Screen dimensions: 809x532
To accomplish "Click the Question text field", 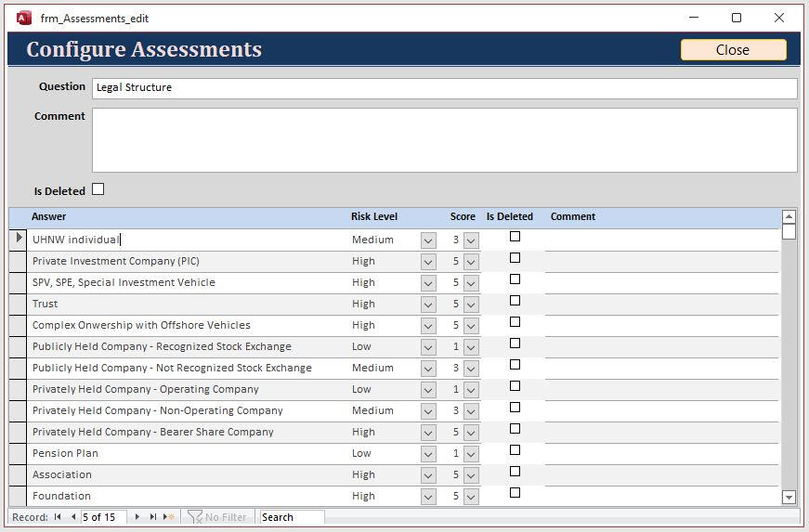I will click(444, 87).
